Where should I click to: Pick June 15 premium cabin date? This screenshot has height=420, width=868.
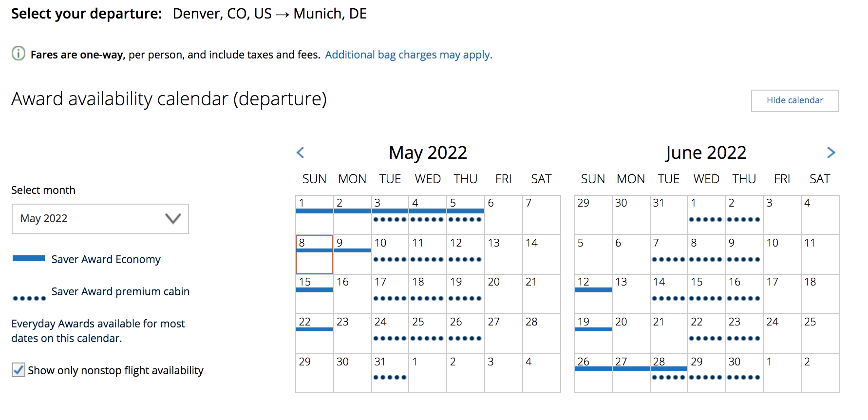tap(706, 293)
